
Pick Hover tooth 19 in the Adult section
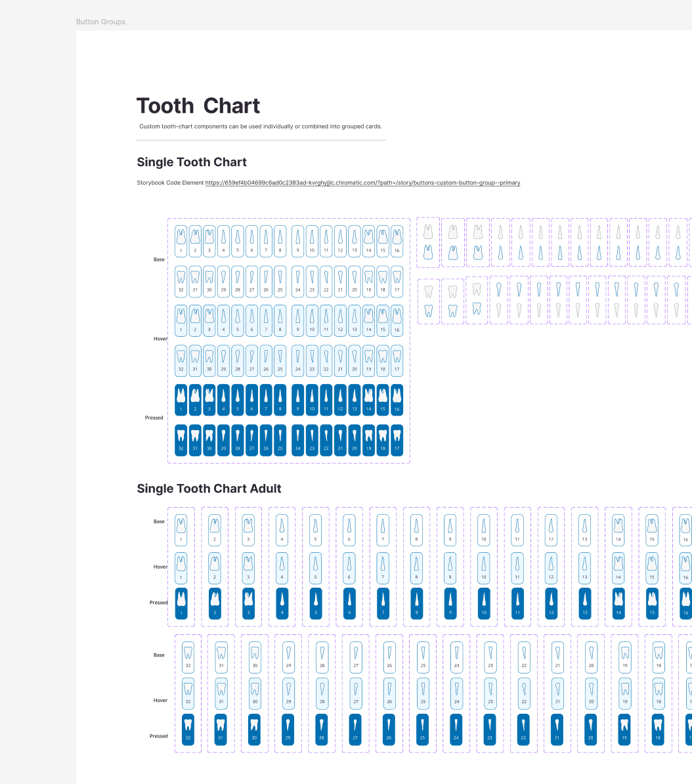[624, 693]
